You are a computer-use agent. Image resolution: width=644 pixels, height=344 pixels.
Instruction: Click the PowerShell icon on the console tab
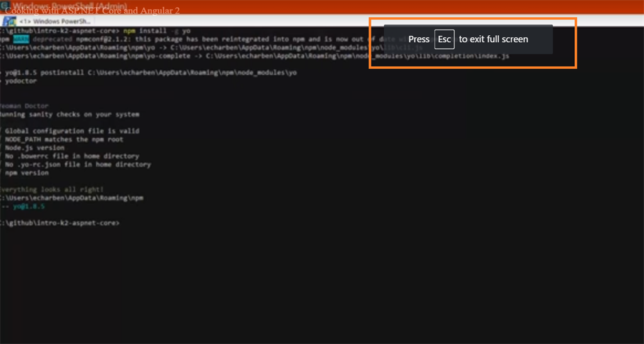[x=9, y=21]
